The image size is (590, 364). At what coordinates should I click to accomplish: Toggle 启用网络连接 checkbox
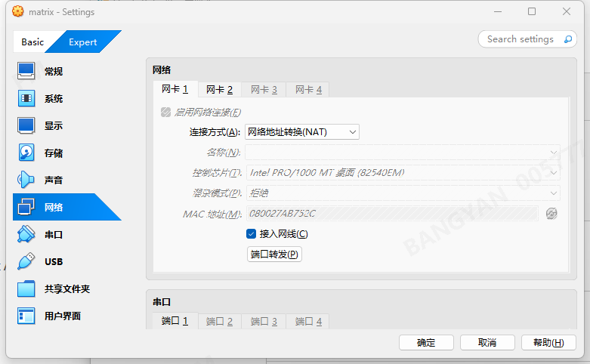[x=165, y=112]
